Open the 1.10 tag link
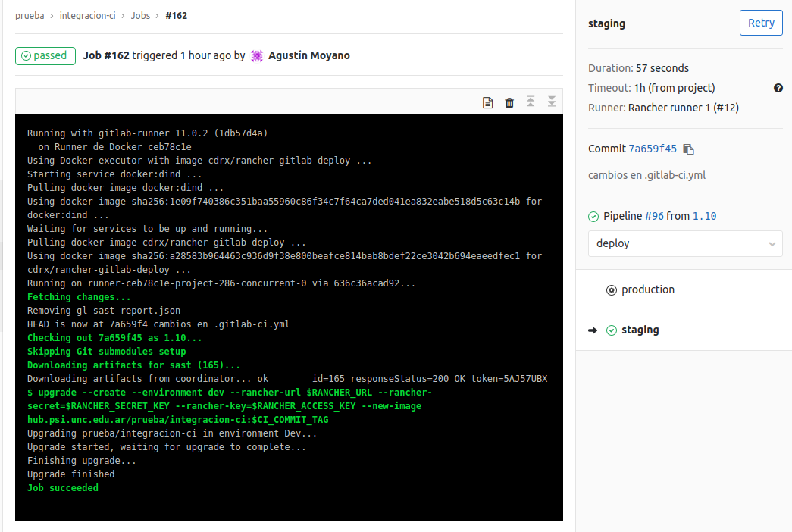 [704, 216]
